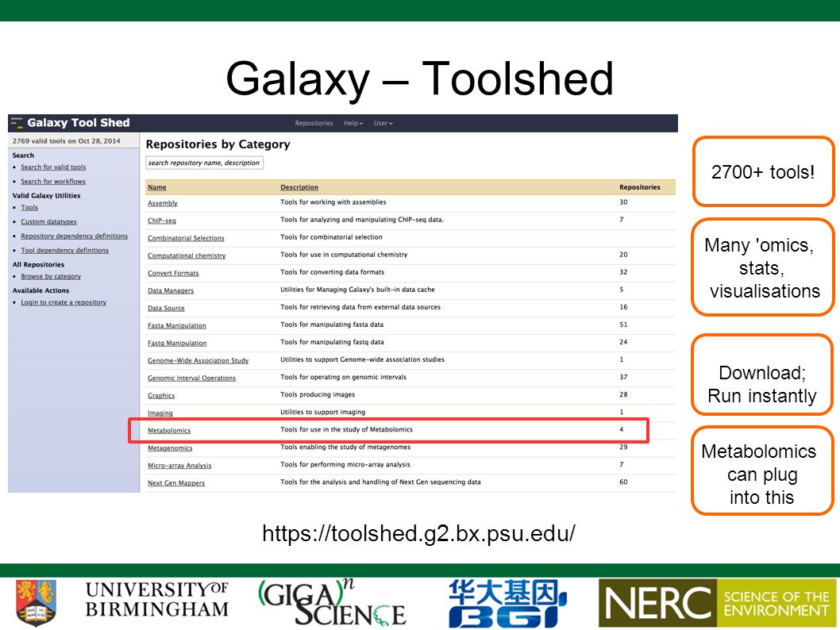
Task: Open the Graphics category
Action: (x=161, y=396)
